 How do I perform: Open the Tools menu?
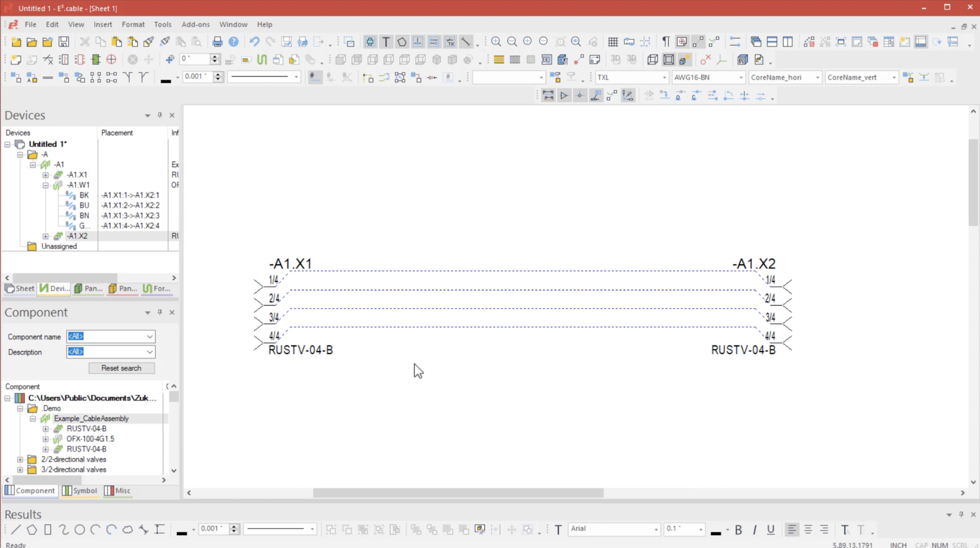[x=163, y=24]
